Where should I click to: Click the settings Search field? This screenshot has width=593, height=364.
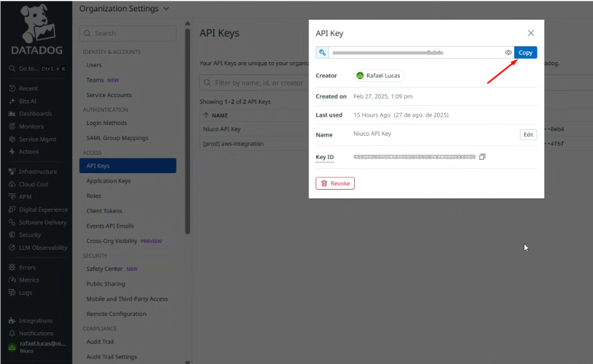point(128,33)
